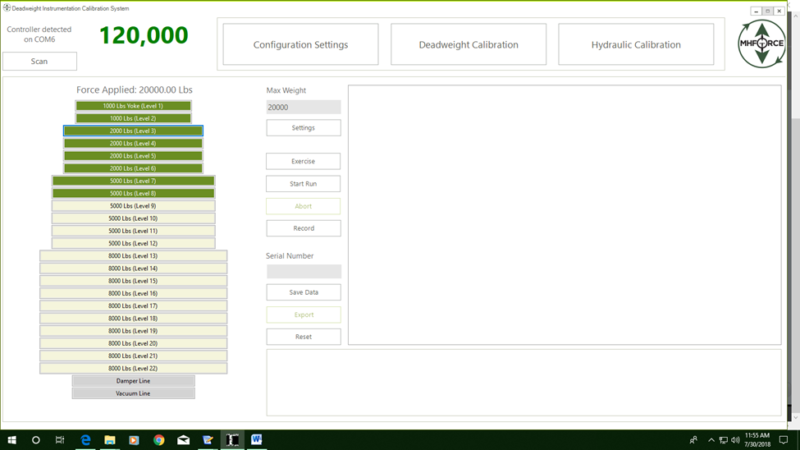
Task: Toggle the 2000 Lbs (Level 3) weight
Action: (x=133, y=131)
